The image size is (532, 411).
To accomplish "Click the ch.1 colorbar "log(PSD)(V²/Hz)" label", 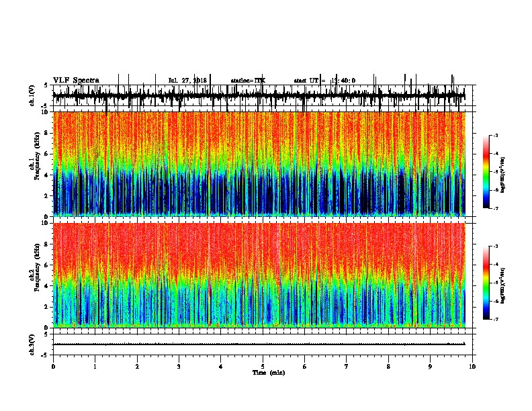I will coord(503,175).
